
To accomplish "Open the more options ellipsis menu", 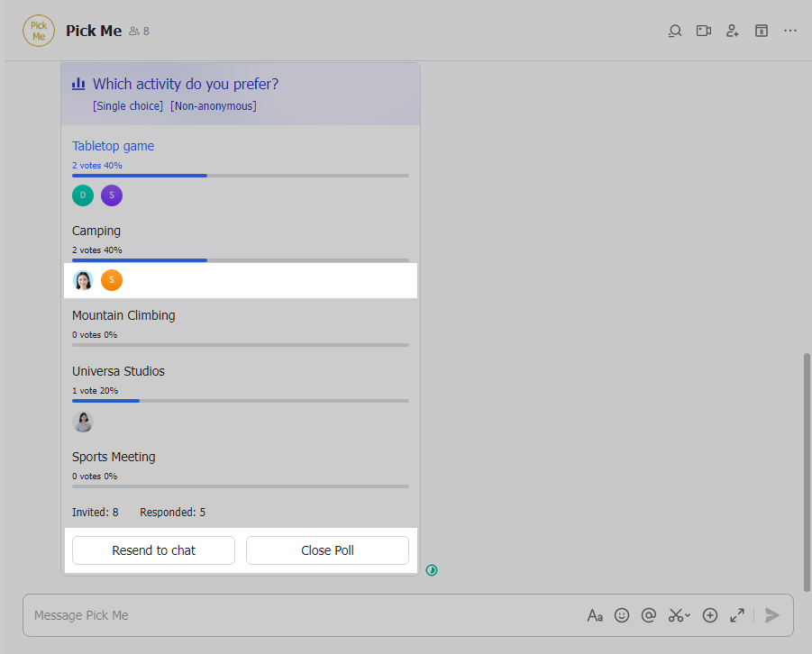I will 790,30.
